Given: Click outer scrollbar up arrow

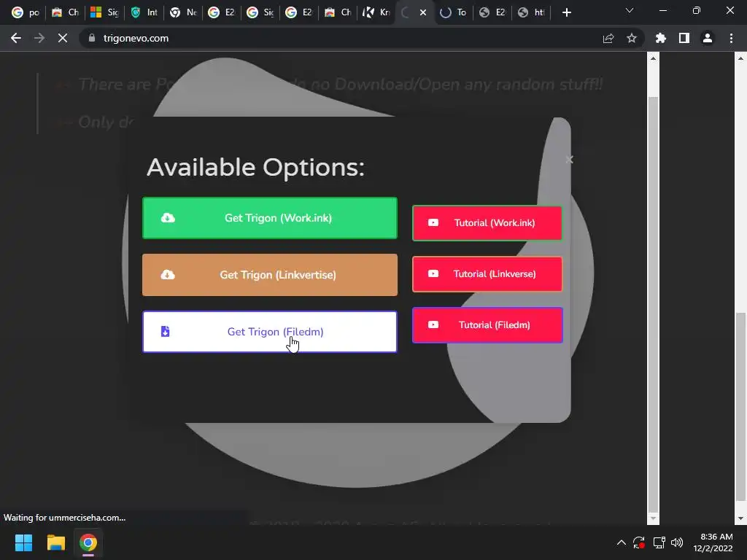Looking at the screenshot, I should [x=740, y=58].
